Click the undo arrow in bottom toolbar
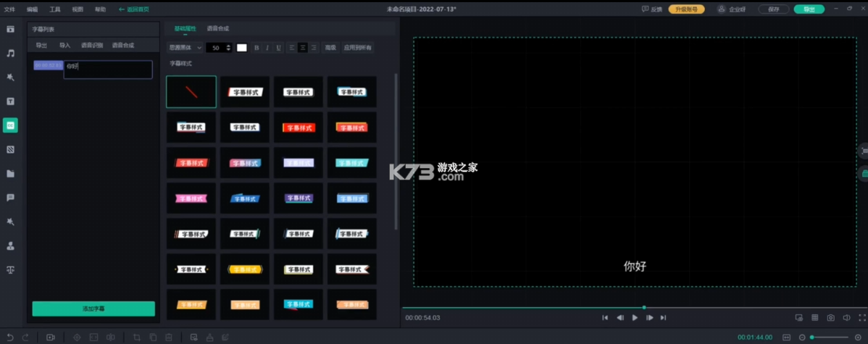 pyautogui.click(x=10, y=337)
